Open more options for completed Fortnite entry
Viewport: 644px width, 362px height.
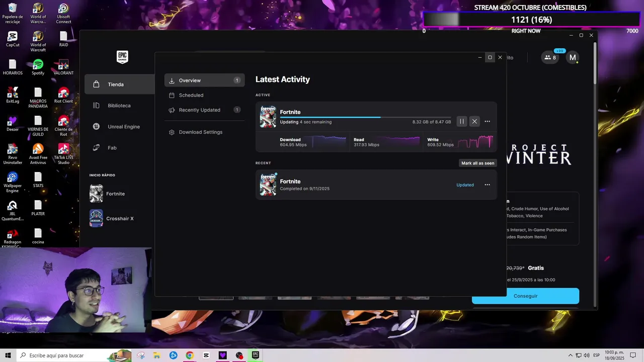tap(487, 185)
